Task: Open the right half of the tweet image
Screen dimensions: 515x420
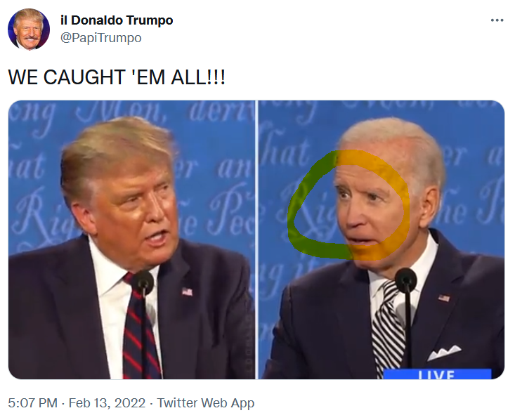Action: tap(382, 239)
